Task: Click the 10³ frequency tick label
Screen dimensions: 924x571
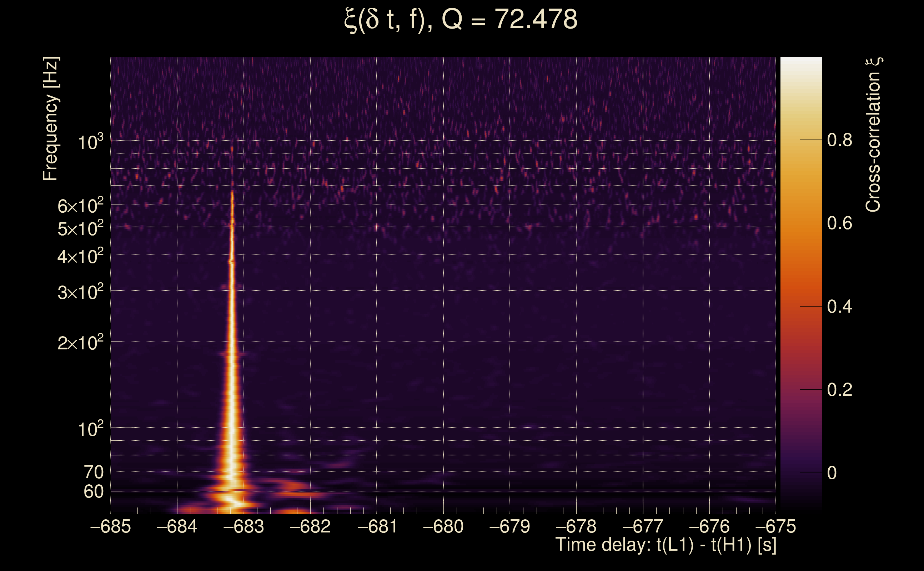Action: tap(90, 142)
